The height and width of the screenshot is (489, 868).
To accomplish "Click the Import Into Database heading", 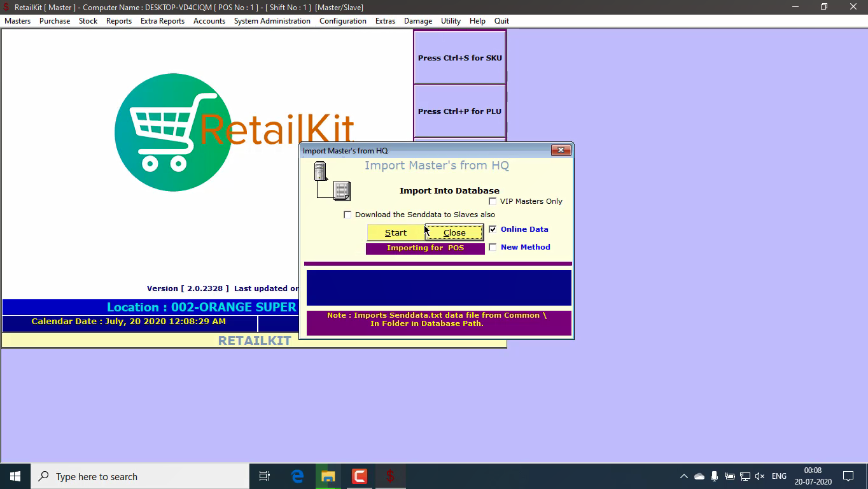I will [449, 190].
